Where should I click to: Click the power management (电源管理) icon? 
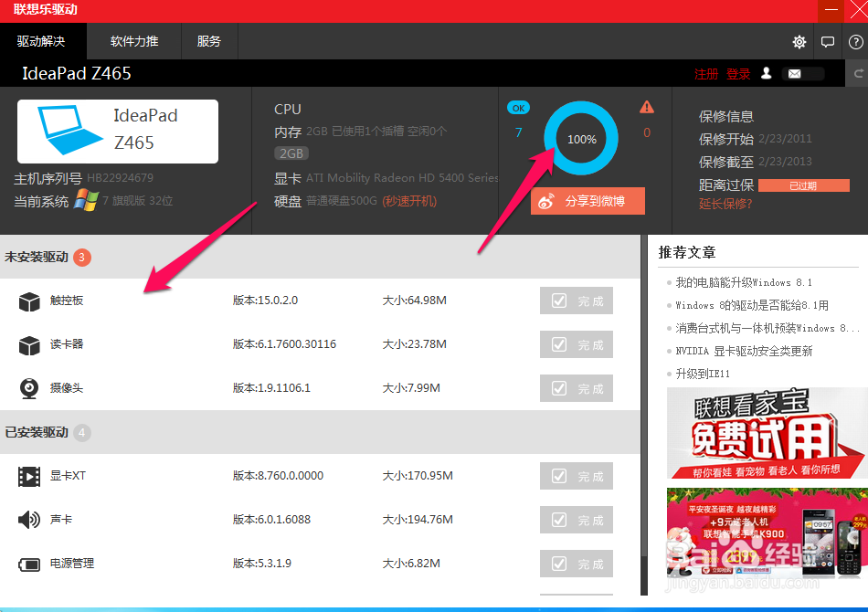pos(28,563)
